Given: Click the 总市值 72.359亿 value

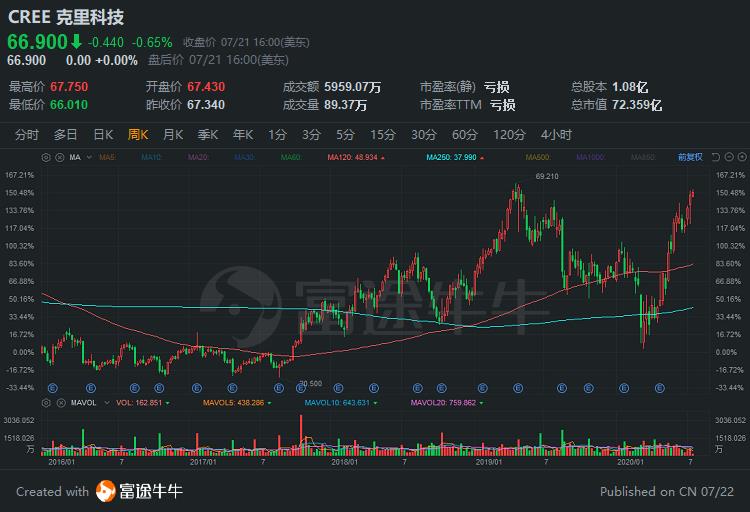Looking at the screenshot, I should coord(637,105).
